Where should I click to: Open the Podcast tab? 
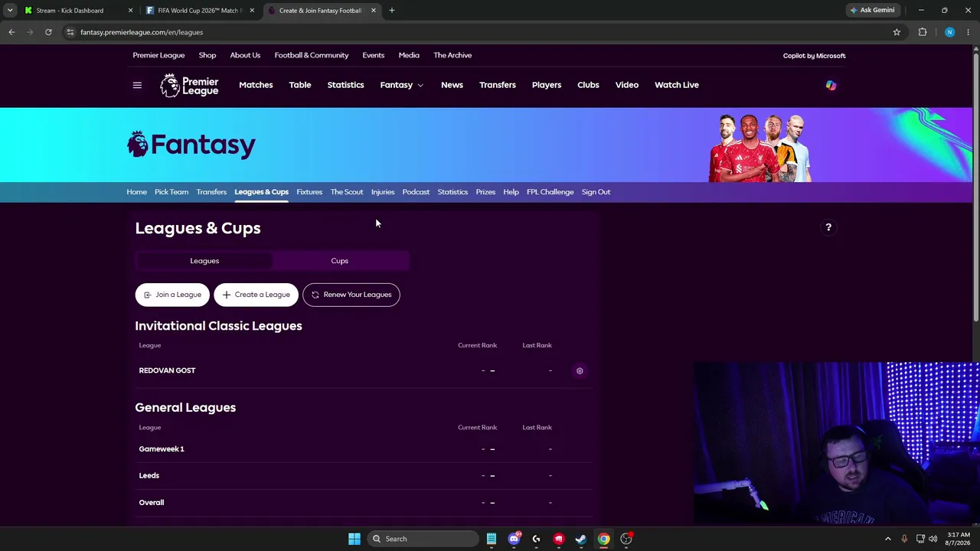tap(416, 192)
